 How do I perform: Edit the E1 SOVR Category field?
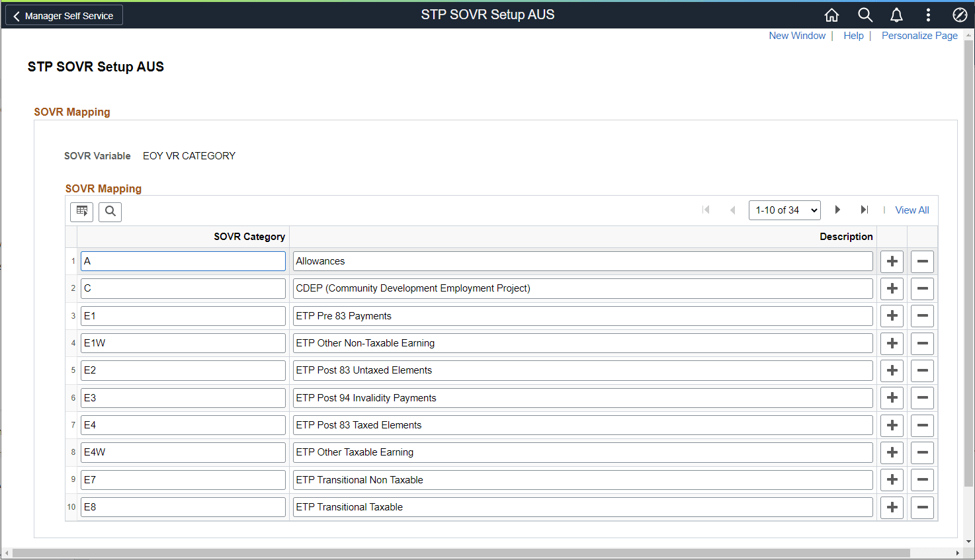click(183, 315)
